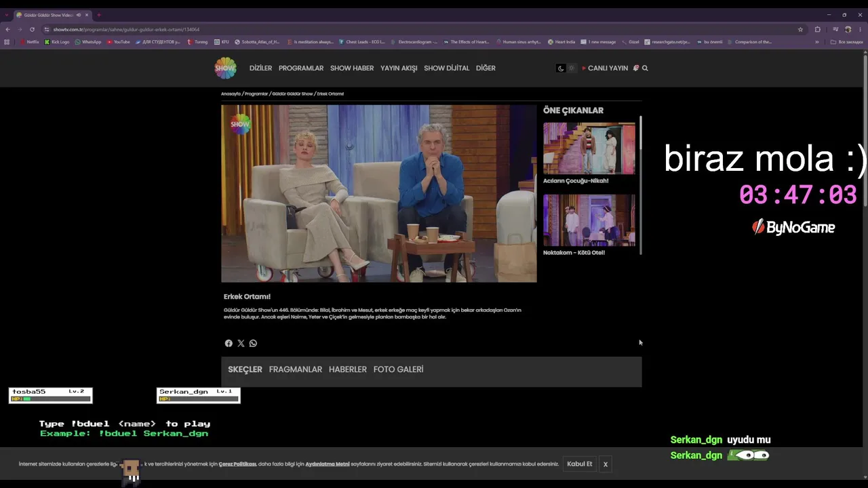Open the Turing bookmark
The height and width of the screenshot is (488, 868).
(197, 42)
